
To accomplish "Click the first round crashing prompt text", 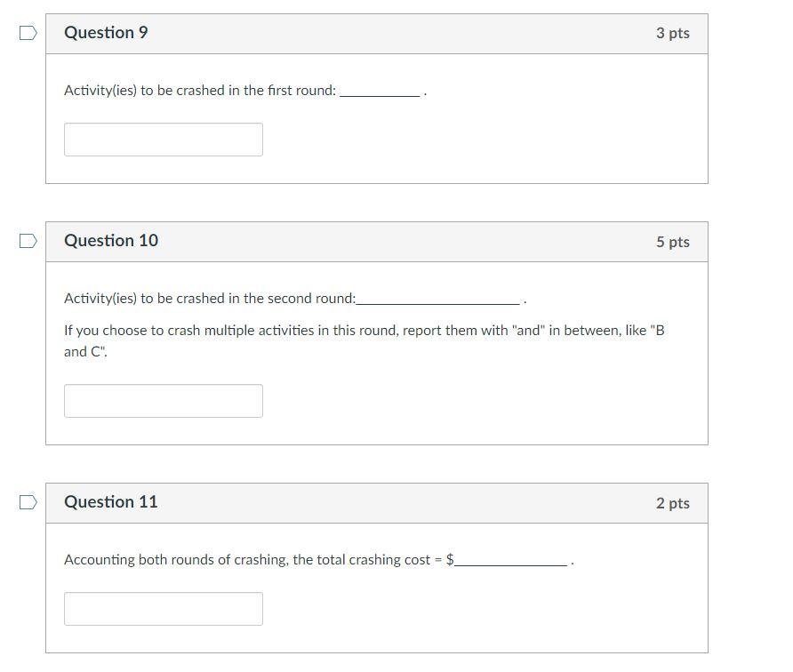I will coord(200,91).
